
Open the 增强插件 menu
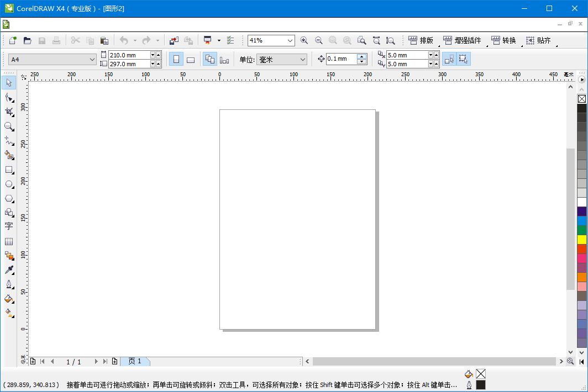click(x=463, y=40)
